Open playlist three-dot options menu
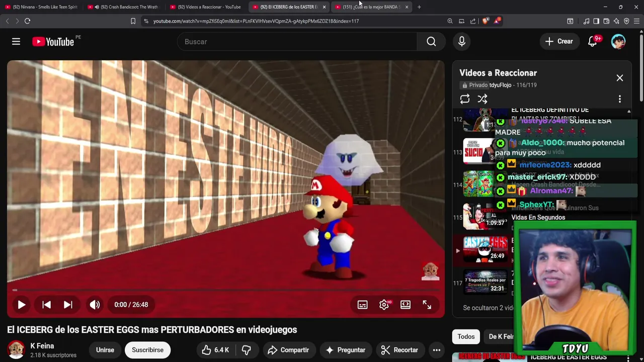The width and height of the screenshot is (644, 362). [620, 99]
